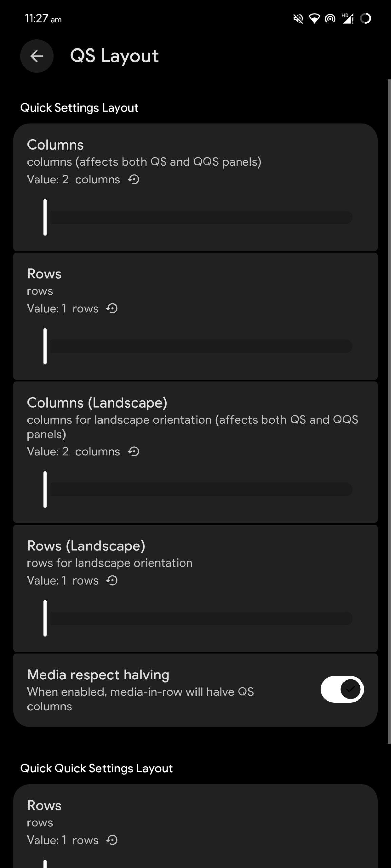
Task: Click the Rows slider track
Action: (201, 346)
